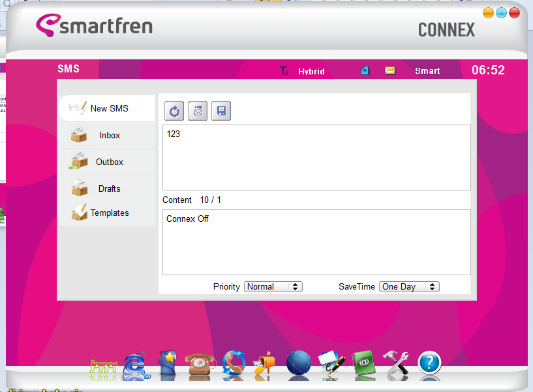Viewport: 533px width, 392px height.
Task: Click the light blue window control button
Action: 502,13
